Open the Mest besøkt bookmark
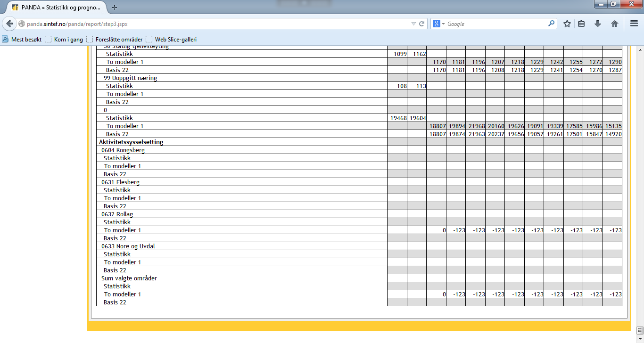Screen dimensions: 644x343 click(x=22, y=40)
